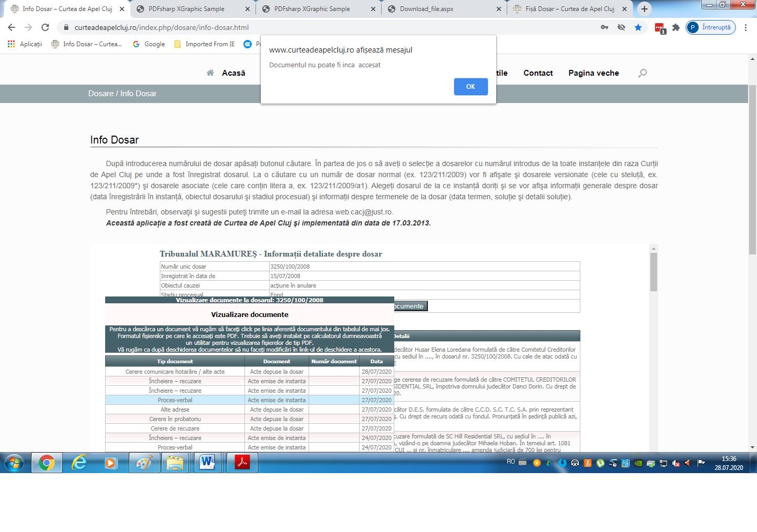The height and width of the screenshot is (532, 757).
Task: Open network connection tray icon
Action: click(663, 463)
